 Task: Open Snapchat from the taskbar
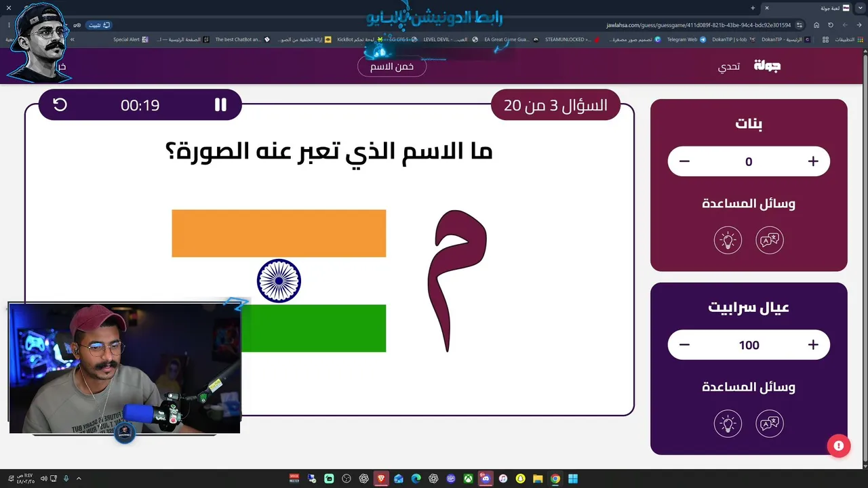point(521,479)
